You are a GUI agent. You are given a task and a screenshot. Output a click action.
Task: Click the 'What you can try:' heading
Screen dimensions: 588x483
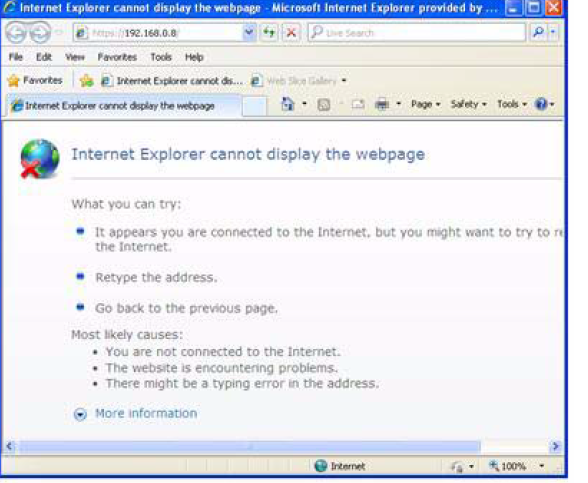click(x=126, y=204)
